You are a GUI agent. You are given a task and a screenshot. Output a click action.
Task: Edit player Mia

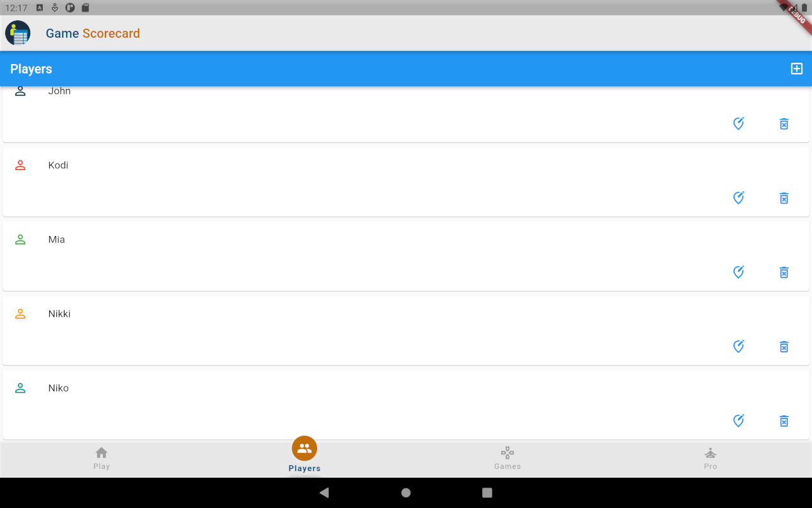[738, 272]
